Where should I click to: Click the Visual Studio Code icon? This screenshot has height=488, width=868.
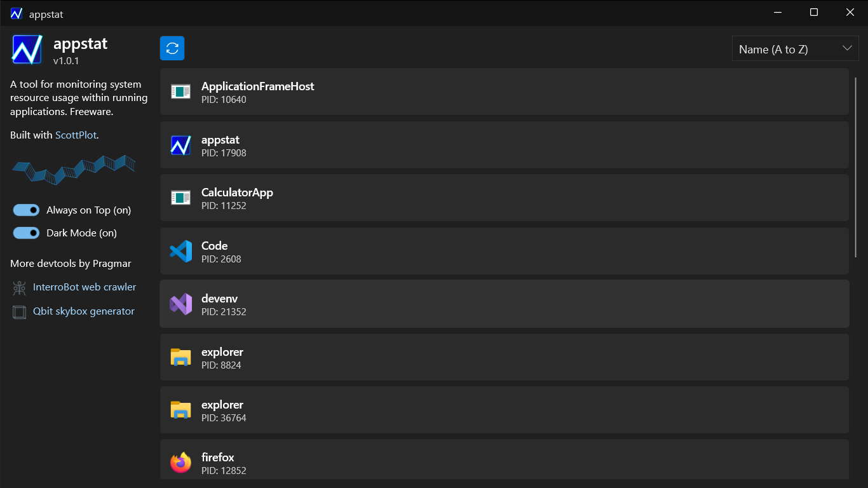click(180, 252)
